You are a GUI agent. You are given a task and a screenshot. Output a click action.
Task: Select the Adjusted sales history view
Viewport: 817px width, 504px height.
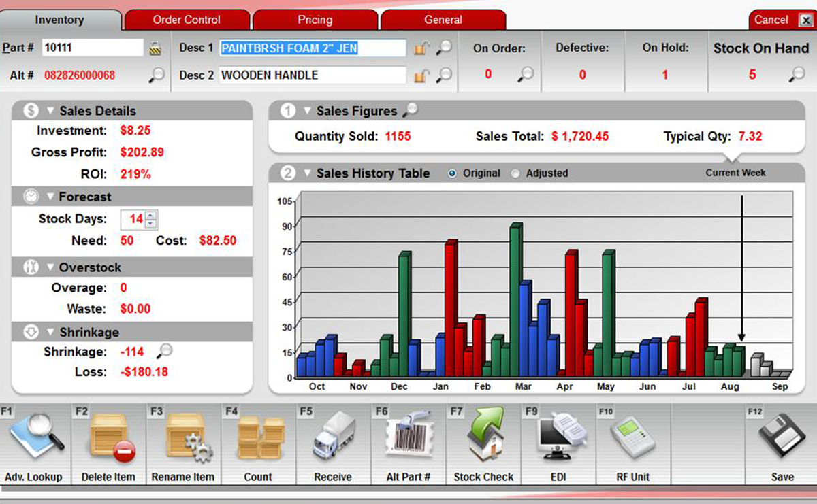[515, 173]
